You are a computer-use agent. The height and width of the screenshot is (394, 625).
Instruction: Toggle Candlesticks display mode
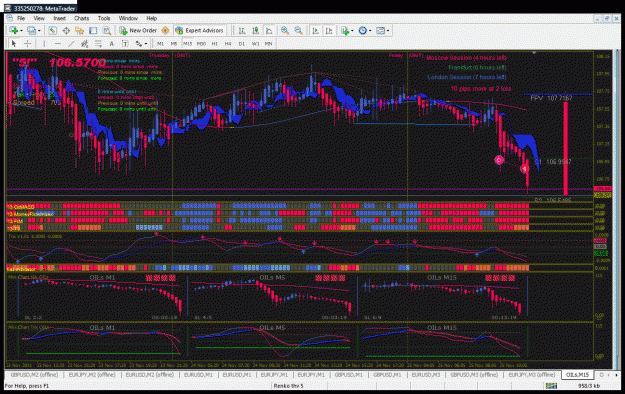click(256, 30)
